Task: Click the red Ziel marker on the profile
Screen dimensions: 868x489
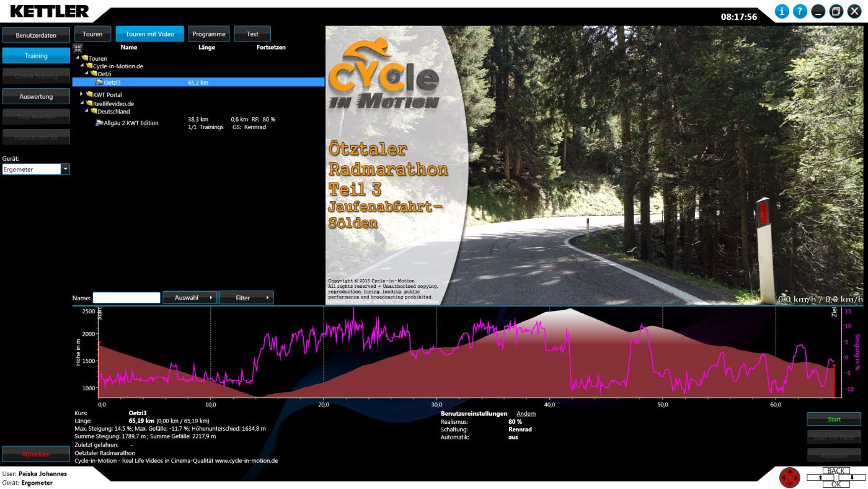Action: coord(834,380)
